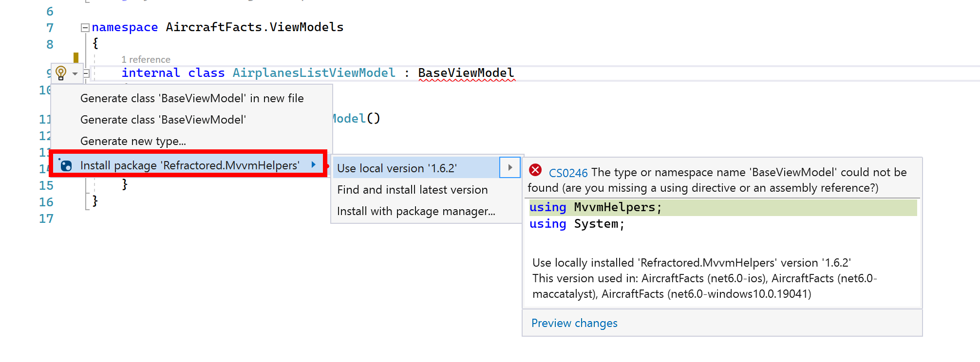Click the AircraftFacts.ViewModels namespace name
Viewport: 980px width, 362px height.
pyautogui.click(x=255, y=27)
